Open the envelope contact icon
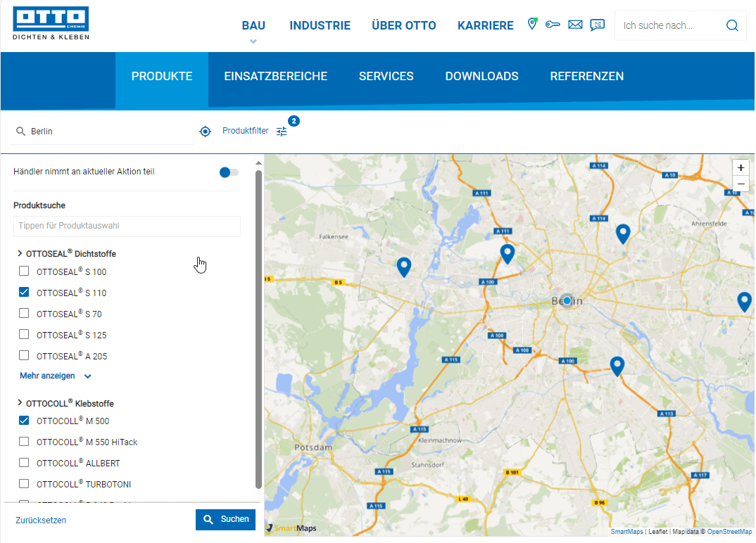 [x=575, y=25]
